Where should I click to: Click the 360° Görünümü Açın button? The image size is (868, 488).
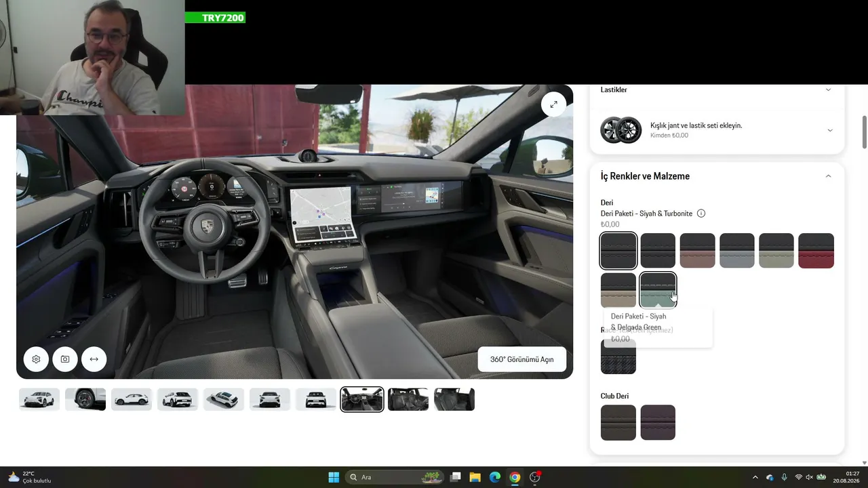click(522, 359)
